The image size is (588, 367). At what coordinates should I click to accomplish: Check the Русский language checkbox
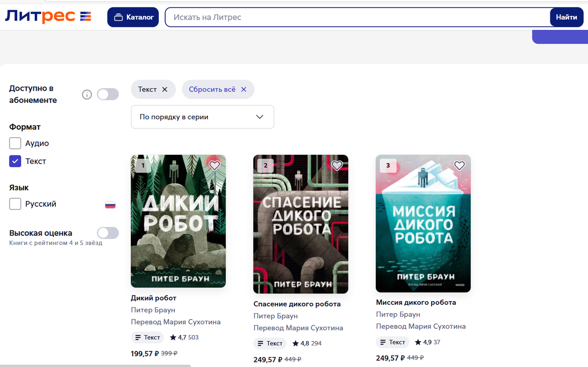click(15, 204)
